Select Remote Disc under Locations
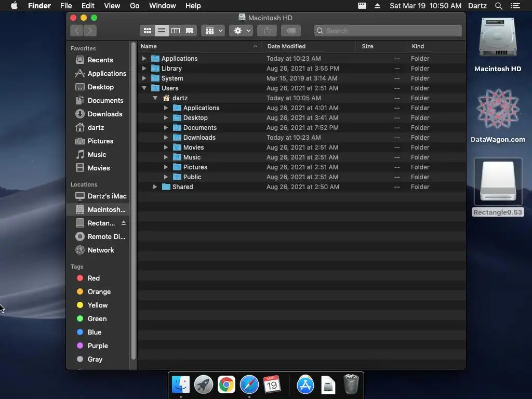This screenshot has width=532, height=399. tap(98, 237)
